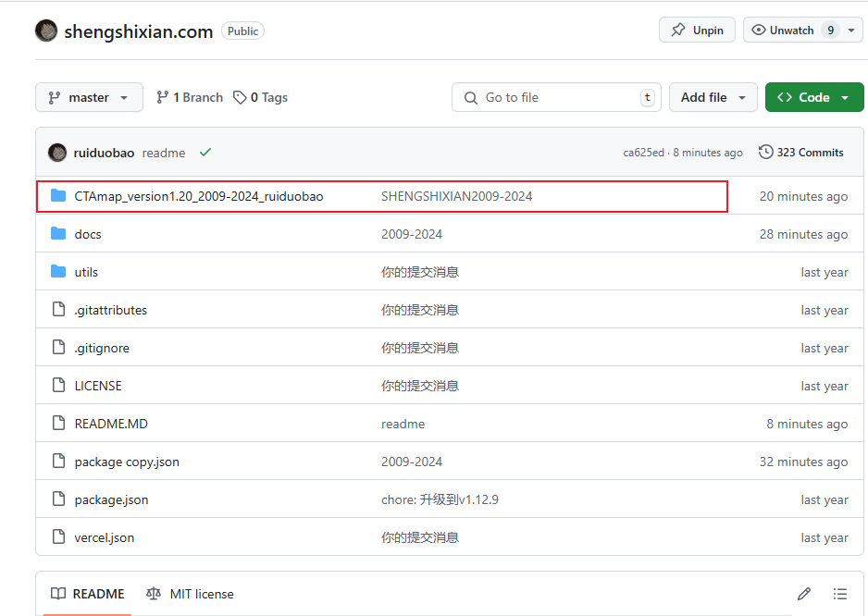
Task: Open the README.MD file
Action: [x=111, y=424]
